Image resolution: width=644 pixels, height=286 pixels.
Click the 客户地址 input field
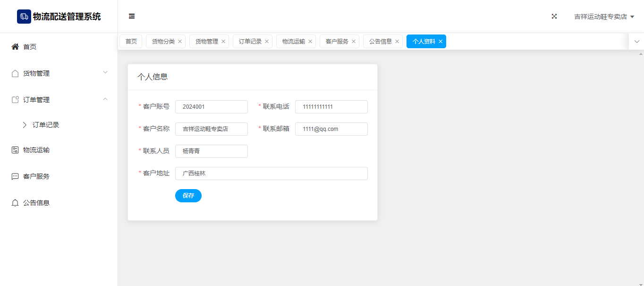click(271, 173)
